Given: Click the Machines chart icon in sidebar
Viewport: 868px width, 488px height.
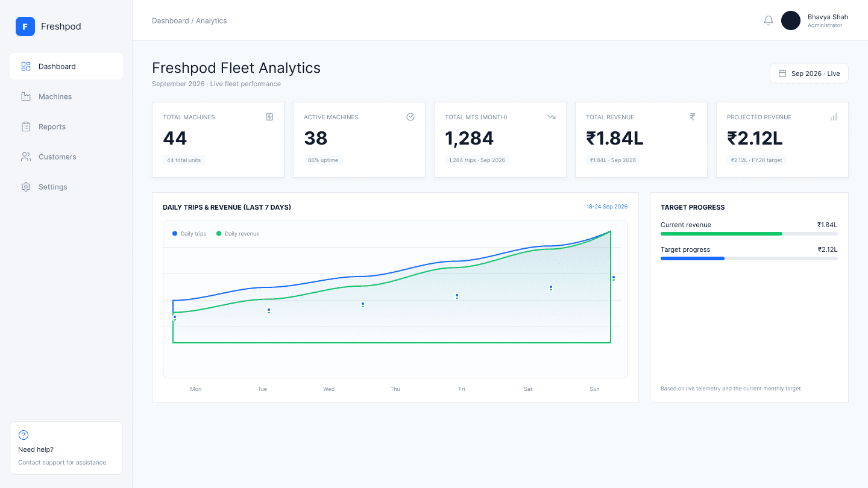Looking at the screenshot, I should coord(26,96).
